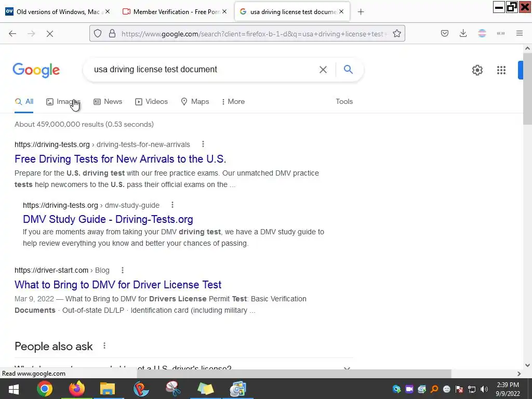532x399 pixels.
Task: Open options for dmv-study-guide result
Action: tap(172, 205)
